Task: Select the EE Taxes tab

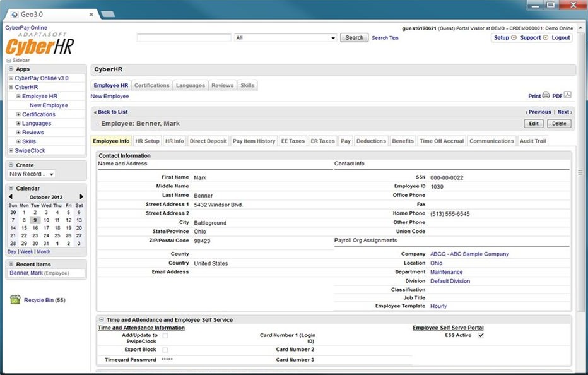Action: (x=293, y=141)
